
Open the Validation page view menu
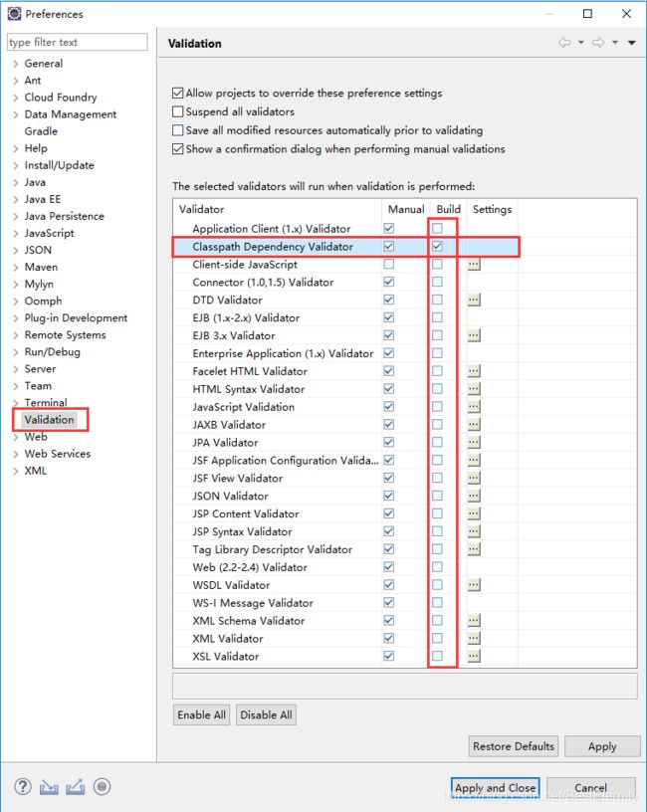[632, 43]
